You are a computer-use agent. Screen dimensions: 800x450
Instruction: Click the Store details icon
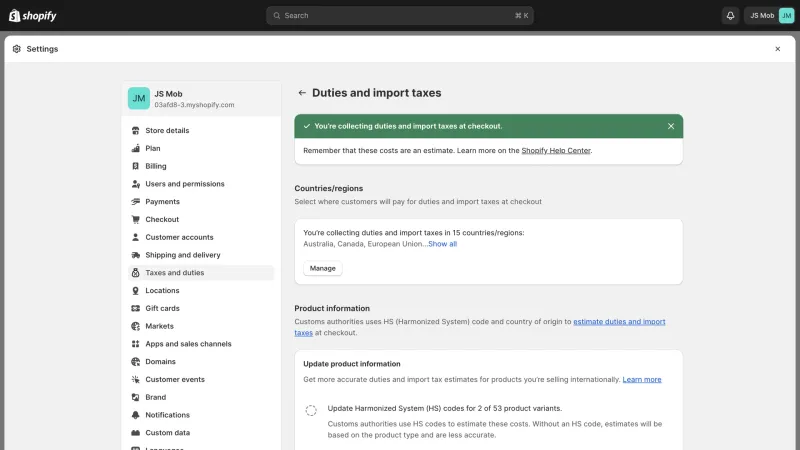[135, 131]
